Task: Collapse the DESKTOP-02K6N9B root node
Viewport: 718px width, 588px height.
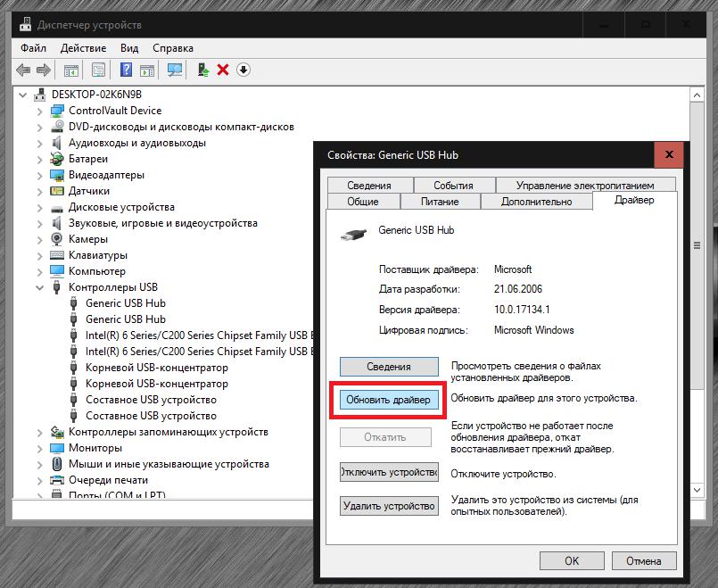Action: 22,95
